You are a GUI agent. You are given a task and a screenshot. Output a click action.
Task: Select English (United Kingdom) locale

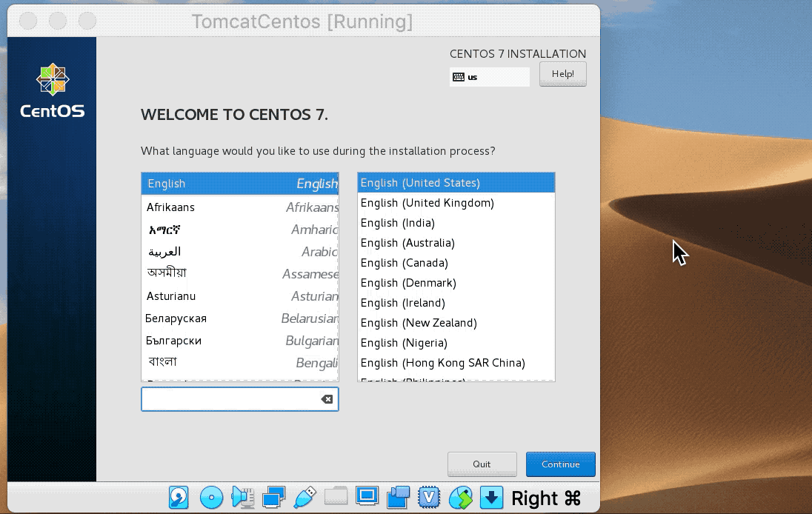click(x=456, y=203)
